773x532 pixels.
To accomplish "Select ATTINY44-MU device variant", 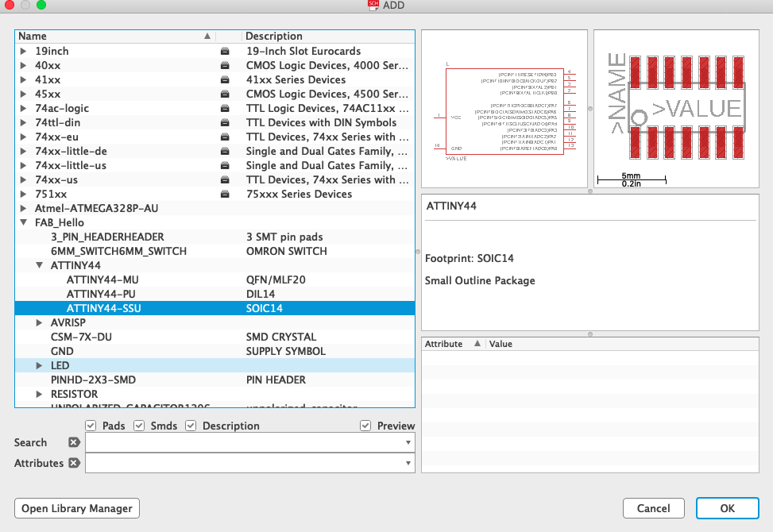I will (215, 279).
